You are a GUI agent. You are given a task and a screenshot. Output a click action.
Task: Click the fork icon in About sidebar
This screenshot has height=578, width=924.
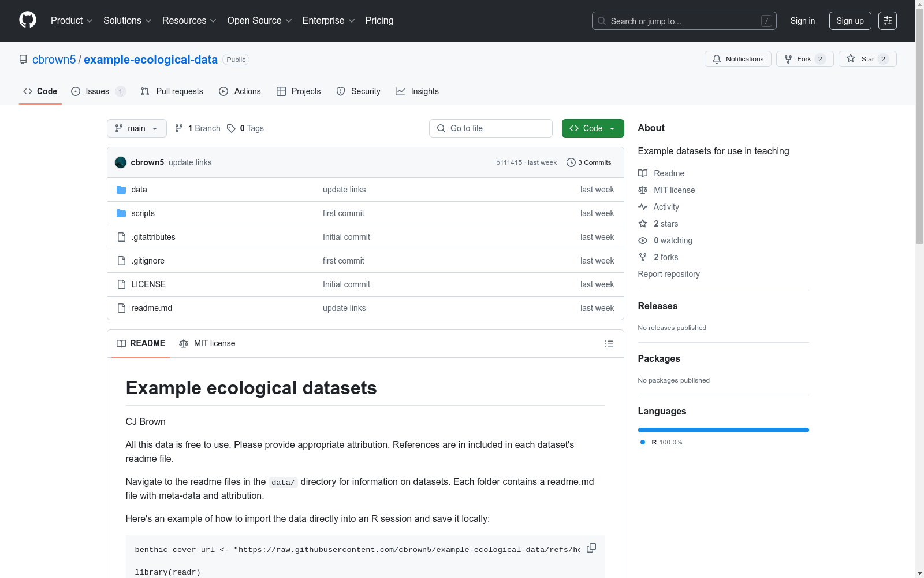click(643, 257)
